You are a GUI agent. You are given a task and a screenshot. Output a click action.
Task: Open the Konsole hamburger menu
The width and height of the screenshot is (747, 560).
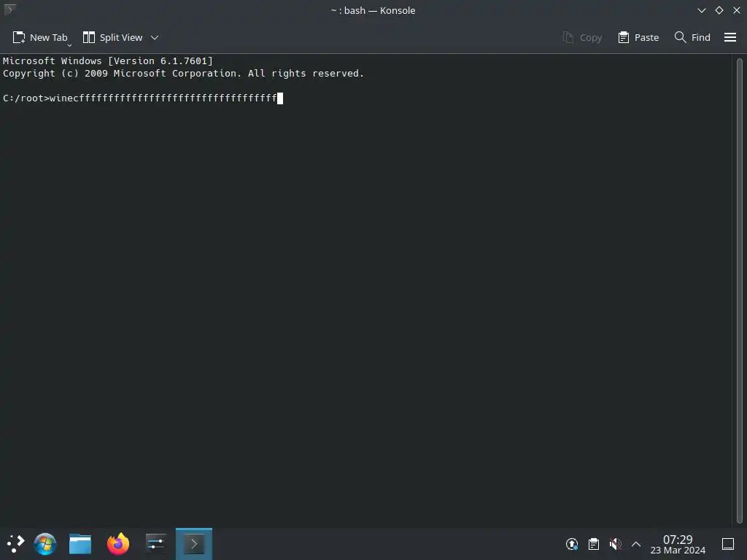(x=729, y=38)
